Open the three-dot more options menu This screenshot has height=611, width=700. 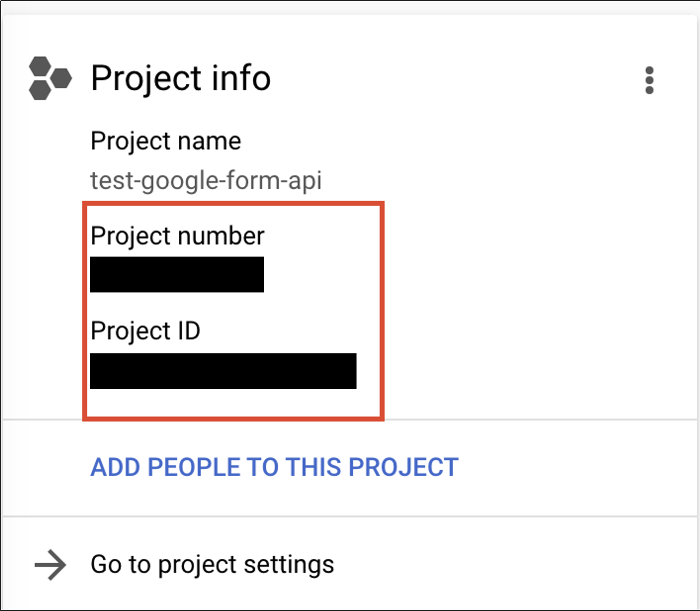[649, 80]
